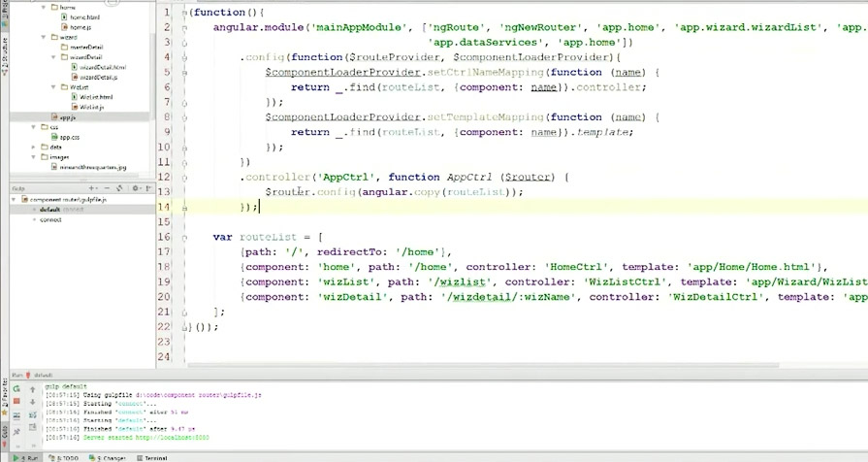Move up in run console stack
Viewport: 868px width, 462px height.
33,389
